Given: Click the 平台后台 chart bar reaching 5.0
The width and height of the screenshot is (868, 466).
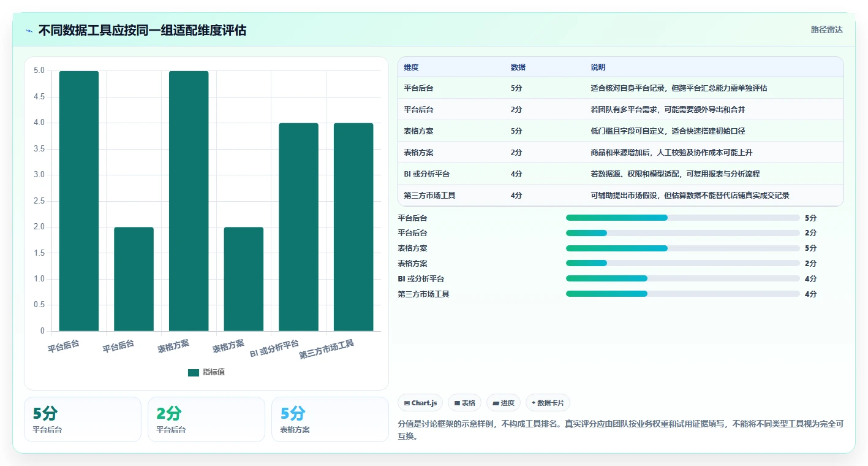Looking at the screenshot, I should point(79,201).
